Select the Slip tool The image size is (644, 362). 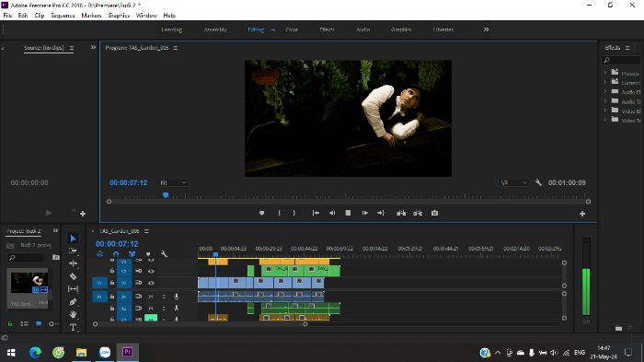coord(73,289)
